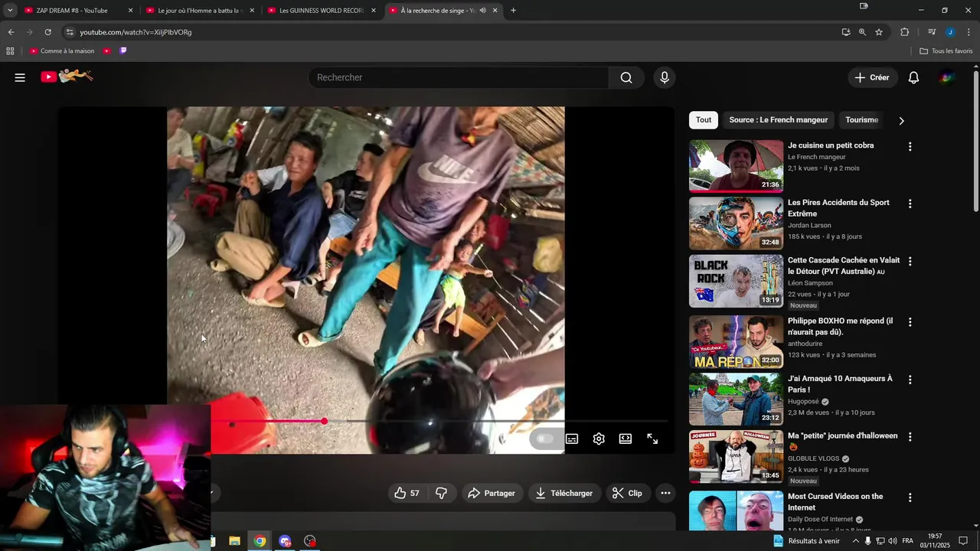Open more actions ellipsis below video
The width and height of the screenshot is (980, 551).
[x=665, y=494]
